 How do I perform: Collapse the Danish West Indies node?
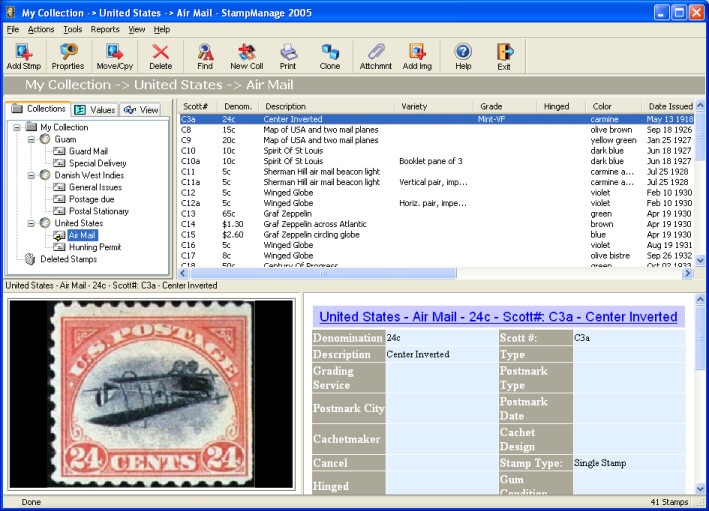click(x=31, y=175)
